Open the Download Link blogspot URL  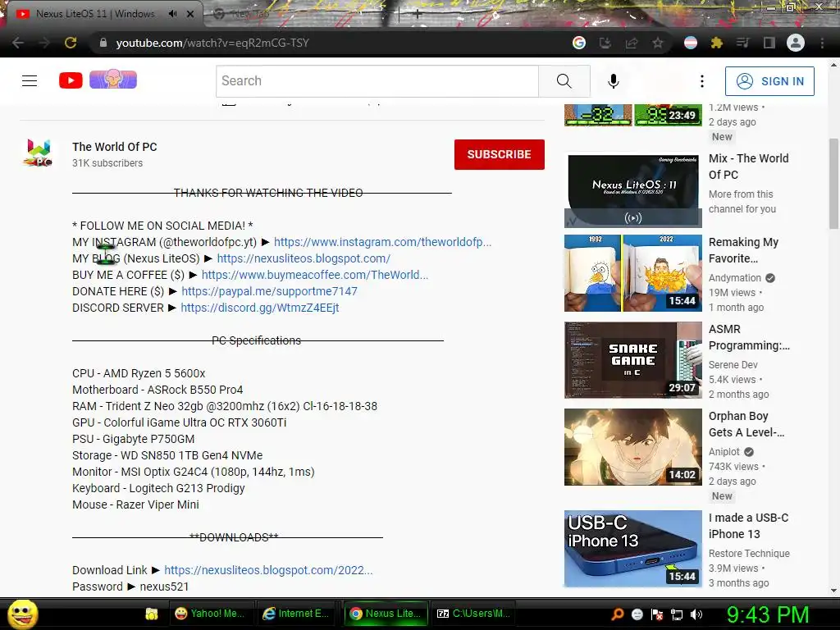pyautogui.click(x=268, y=570)
